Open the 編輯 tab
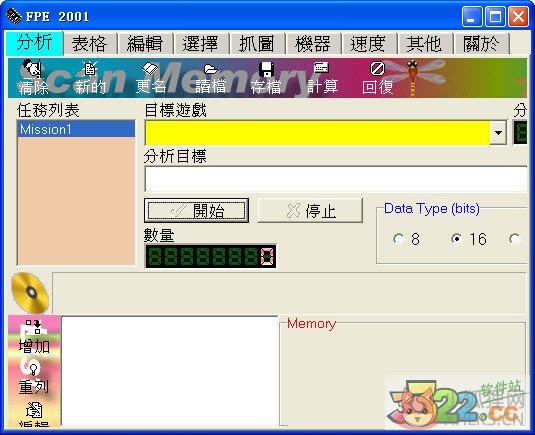This screenshot has width=535, height=435. pyautogui.click(x=145, y=44)
